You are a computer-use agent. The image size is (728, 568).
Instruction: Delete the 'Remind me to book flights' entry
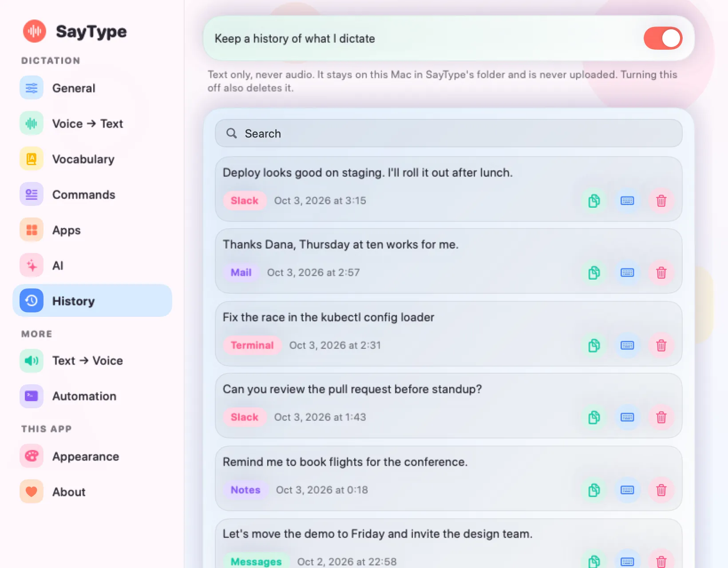click(661, 490)
